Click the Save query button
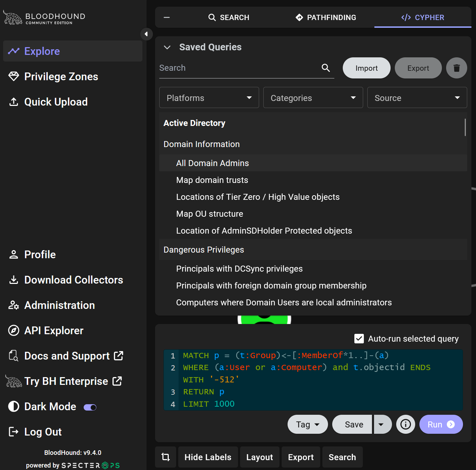476x470 pixels. tap(352, 424)
